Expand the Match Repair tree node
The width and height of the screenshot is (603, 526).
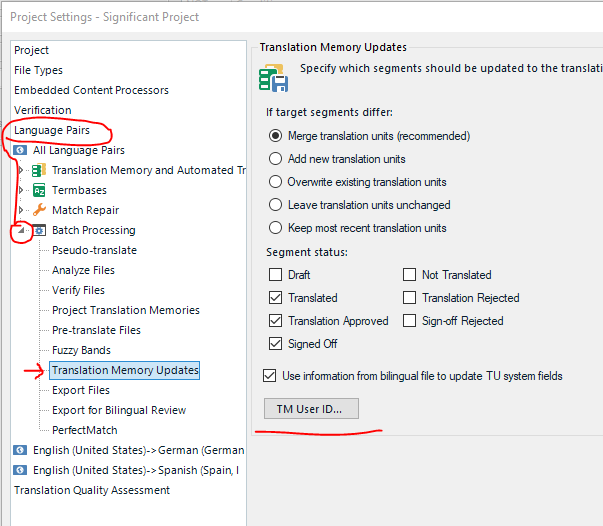21,210
